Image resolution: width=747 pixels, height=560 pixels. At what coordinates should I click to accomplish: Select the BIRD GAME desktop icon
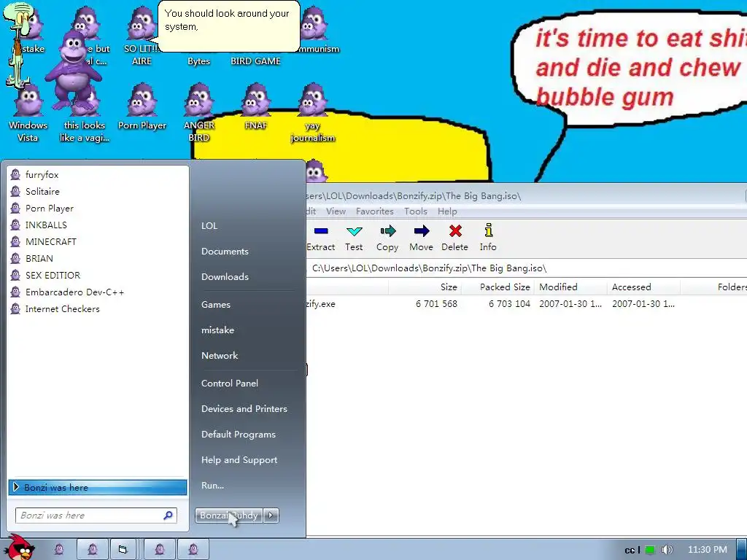256,61
